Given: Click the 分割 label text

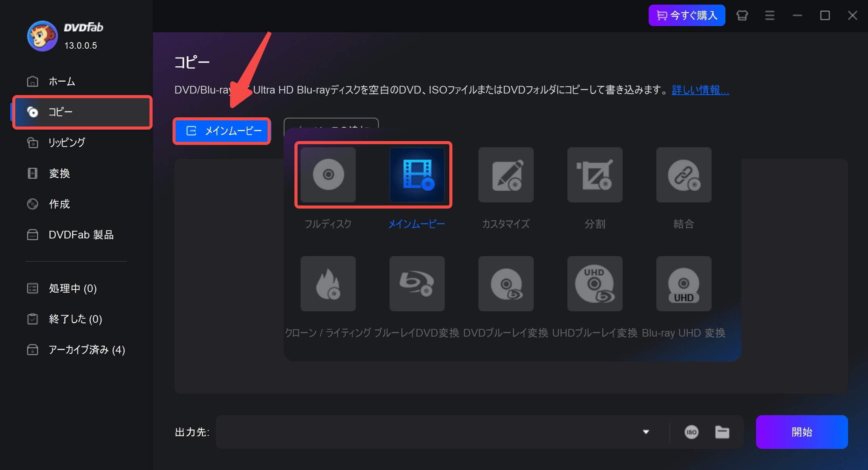Looking at the screenshot, I should click(595, 224).
